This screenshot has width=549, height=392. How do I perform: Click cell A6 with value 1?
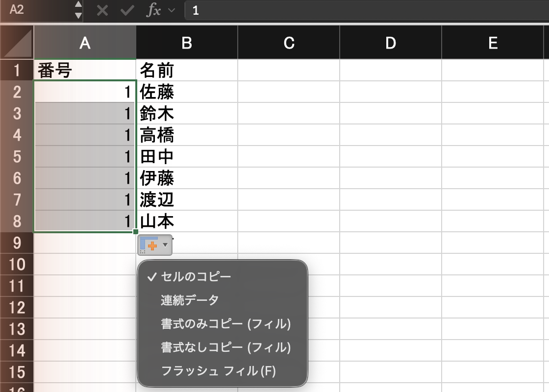tap(85, 178)
